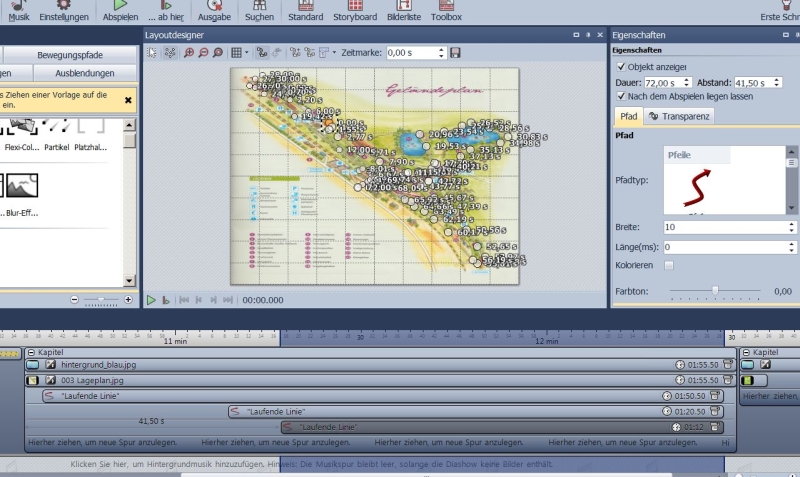Open the Toolbox panel
Screen dimensions: 800x477
(x=446, y=11)
